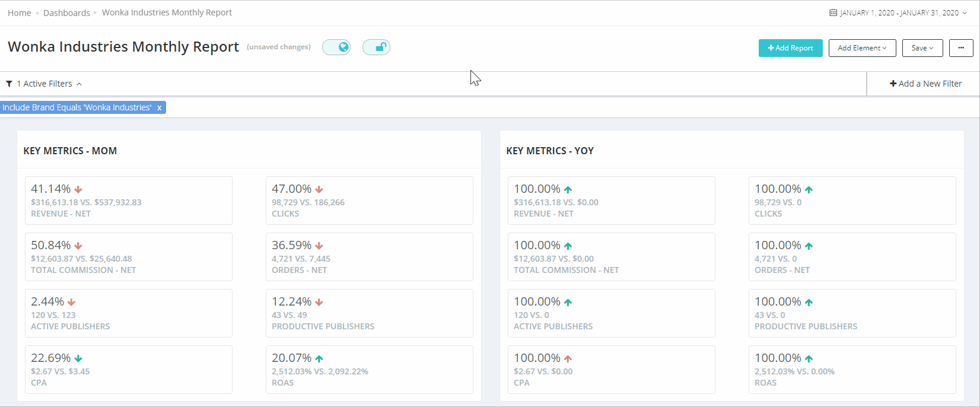Click the 2,512.03% VS. 2,092.22% ROAS value

pos(320,371)
